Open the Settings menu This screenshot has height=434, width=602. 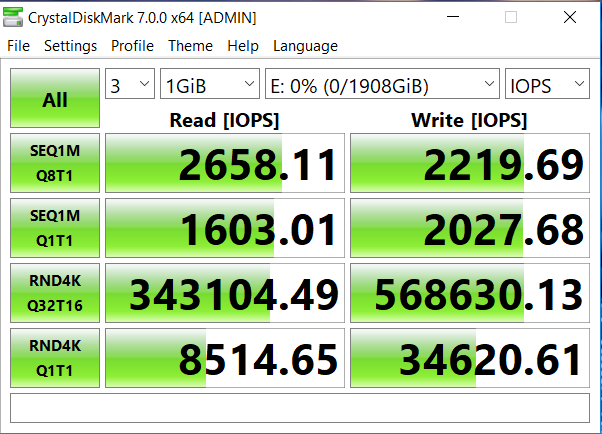pyautogui.click(x=70, y=46)
